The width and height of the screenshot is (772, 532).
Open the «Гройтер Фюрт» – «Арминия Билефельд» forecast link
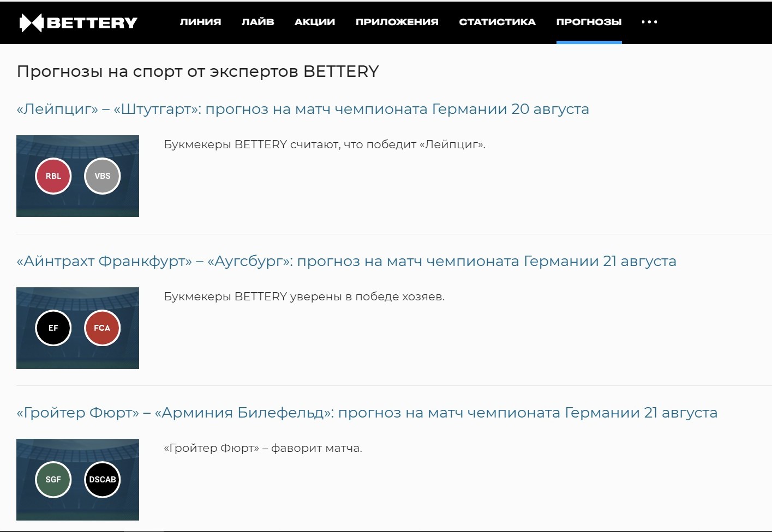point(367,413)
